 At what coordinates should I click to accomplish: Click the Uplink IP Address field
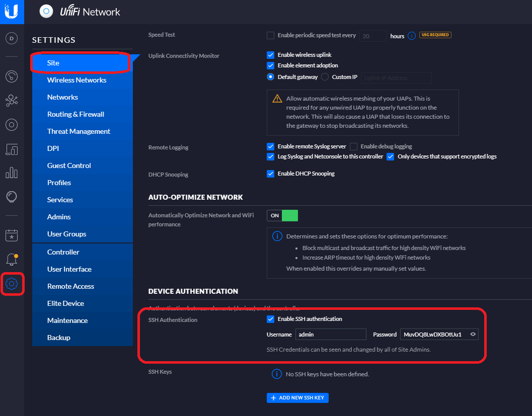pos(396,77)
